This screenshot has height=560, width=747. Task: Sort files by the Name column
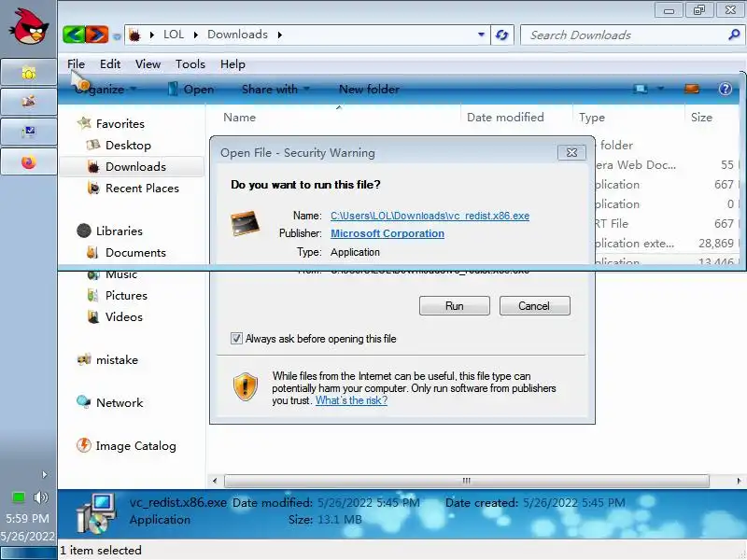[240, 118]
